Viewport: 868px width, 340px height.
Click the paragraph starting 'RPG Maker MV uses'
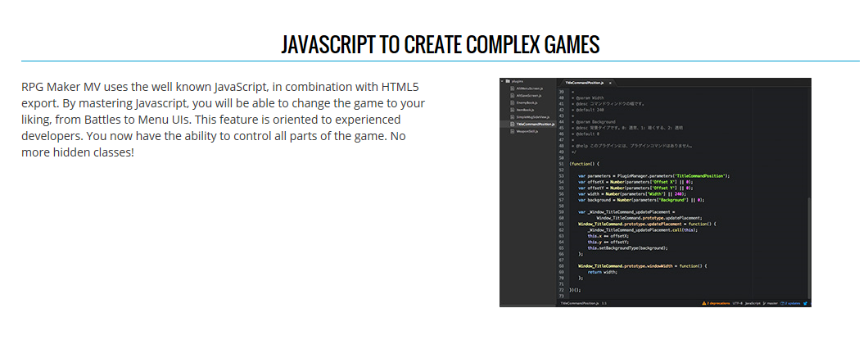click(223, 119)
